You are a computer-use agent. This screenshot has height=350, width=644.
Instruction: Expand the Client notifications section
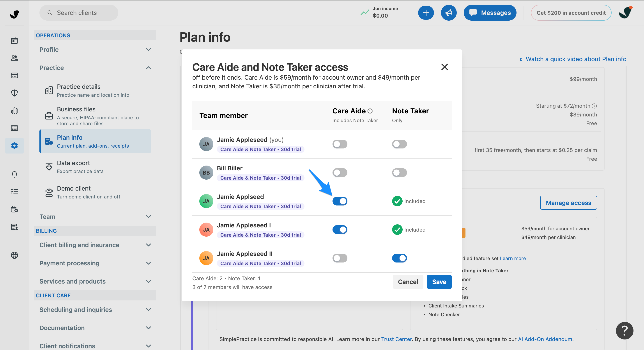[95, 346]
